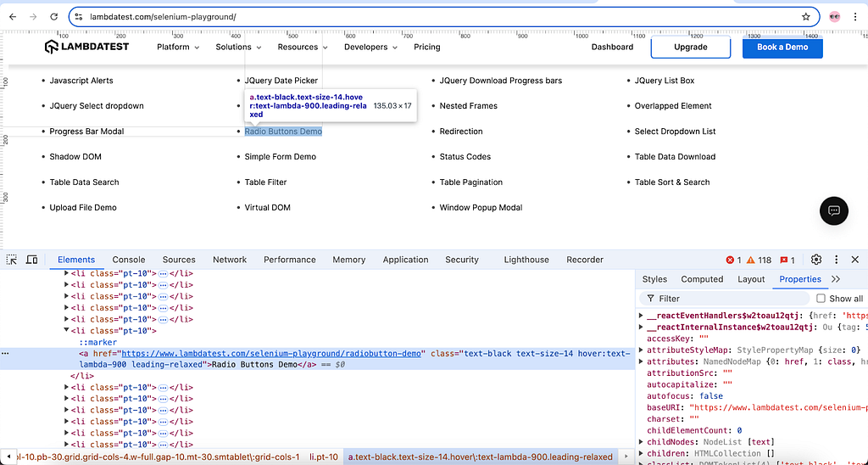This screenshot has width=868, height=465.
Task: Open the Pricing link
Action: (x=427, y=48)
